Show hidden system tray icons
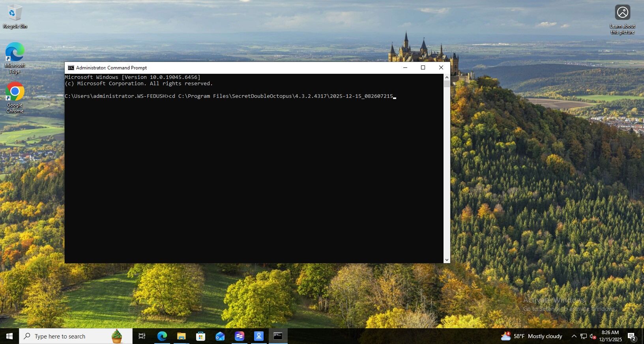The image size is (644, 344). [x=574, y=336]
